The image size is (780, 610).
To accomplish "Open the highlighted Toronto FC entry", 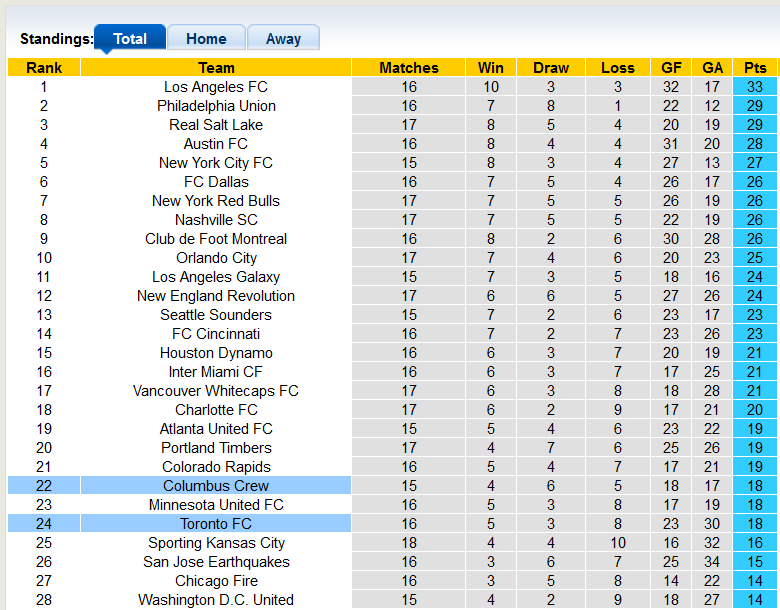I will tap(216, 524).
